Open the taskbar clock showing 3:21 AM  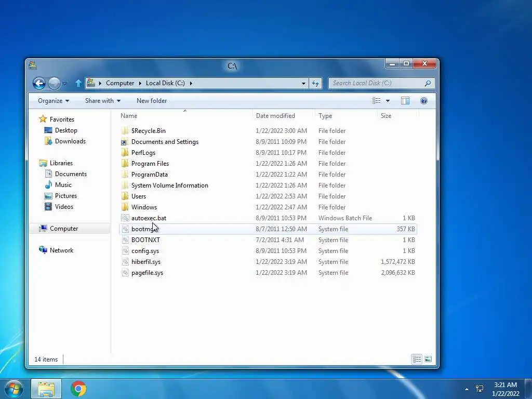[x=506, y=389]
